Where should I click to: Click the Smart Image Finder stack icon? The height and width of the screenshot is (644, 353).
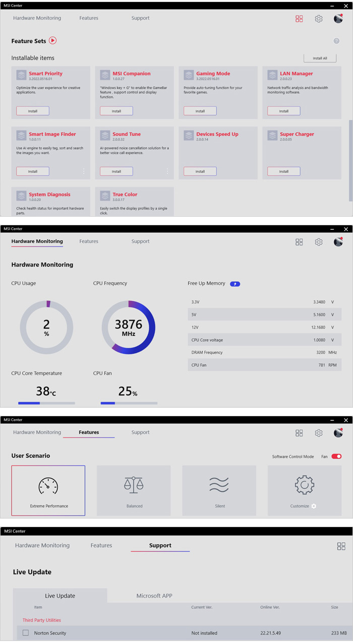point(21,136)
